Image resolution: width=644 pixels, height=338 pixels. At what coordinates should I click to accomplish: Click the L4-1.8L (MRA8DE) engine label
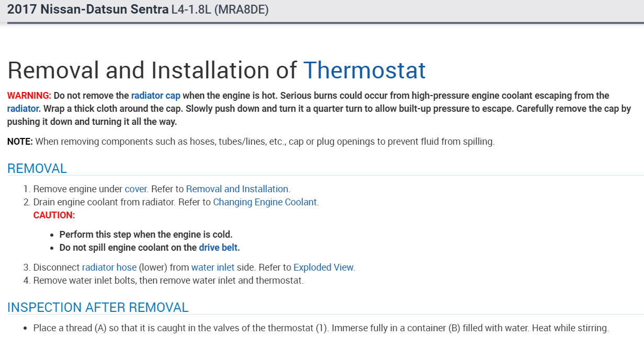point(220,9)
